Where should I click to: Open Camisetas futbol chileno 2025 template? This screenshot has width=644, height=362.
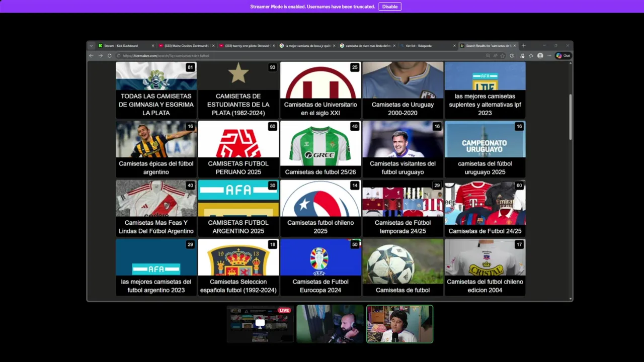click(320, 208)
